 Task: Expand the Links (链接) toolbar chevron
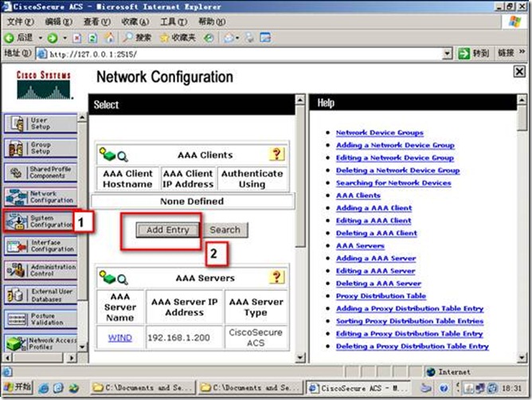click(x=522, y=52)
